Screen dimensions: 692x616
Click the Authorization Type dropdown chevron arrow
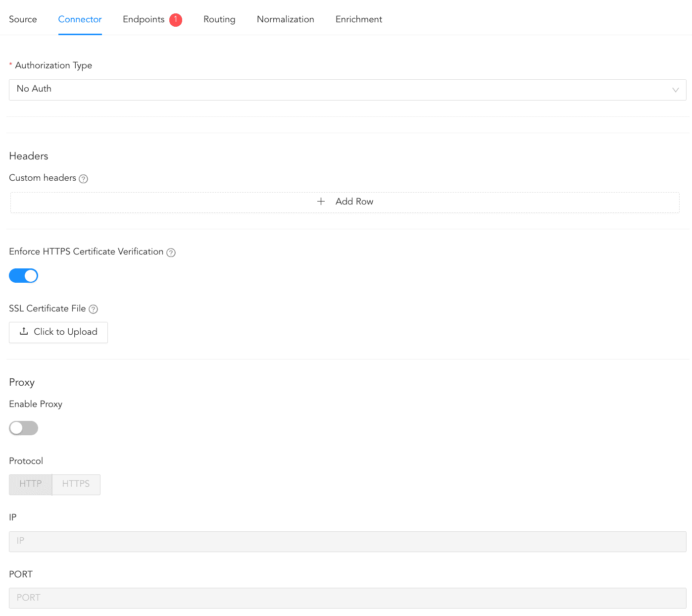pos(675,90)
